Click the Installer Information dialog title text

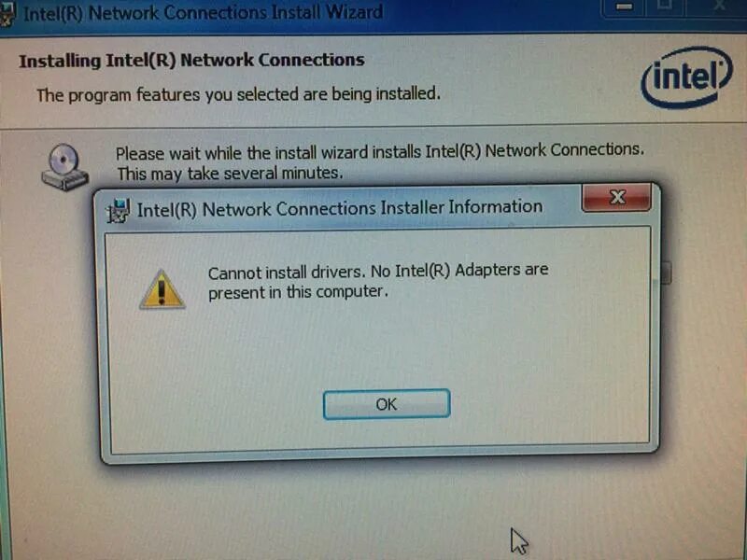[x=340, y=208]
